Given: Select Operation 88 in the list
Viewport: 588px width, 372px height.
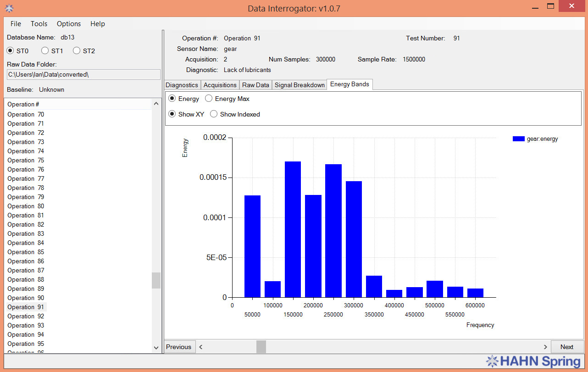Looking at the screenshot, I should click(26, 279).
